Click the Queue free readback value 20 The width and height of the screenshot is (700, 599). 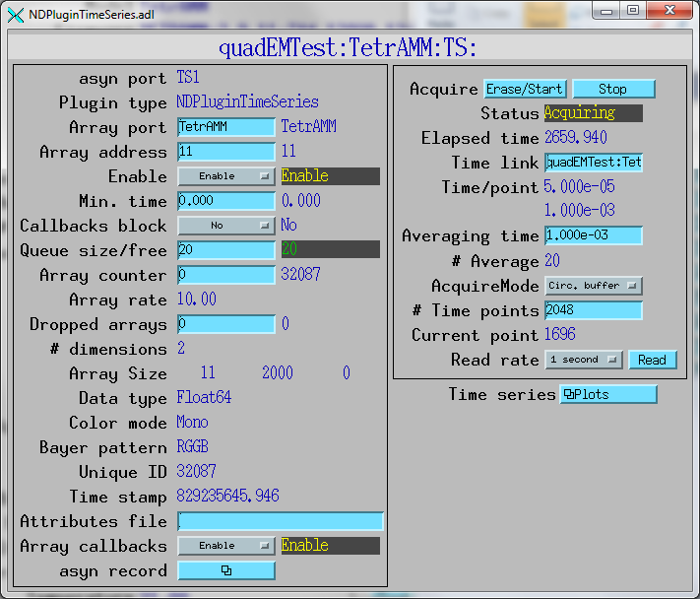331,249
